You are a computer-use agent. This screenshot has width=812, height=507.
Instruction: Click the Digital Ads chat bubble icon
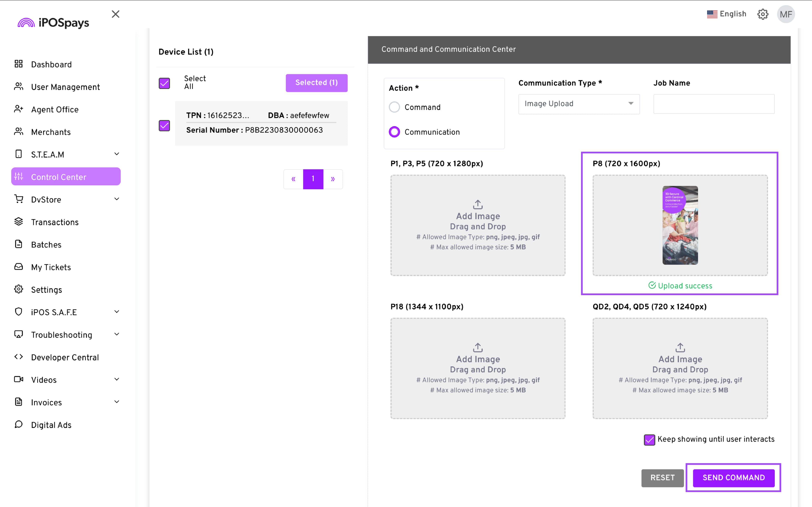[x=18, y=425]
